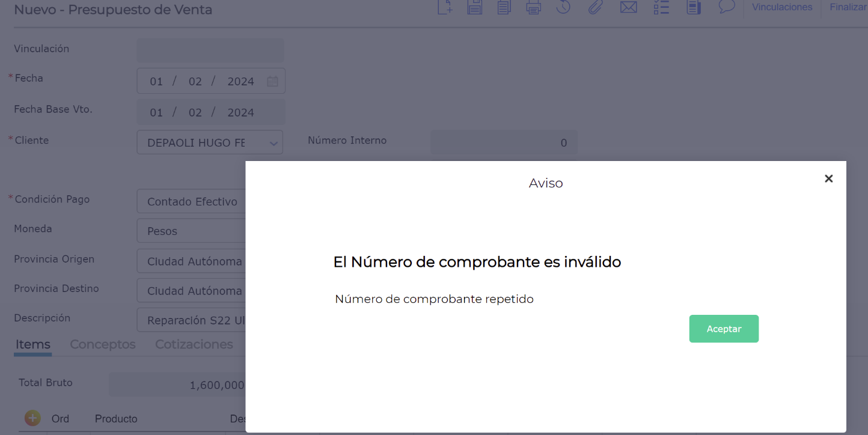Attach a file with the paperclip icon
This screenshot has height=435, width=868.
pyautogui.click(x=595, y=7)
